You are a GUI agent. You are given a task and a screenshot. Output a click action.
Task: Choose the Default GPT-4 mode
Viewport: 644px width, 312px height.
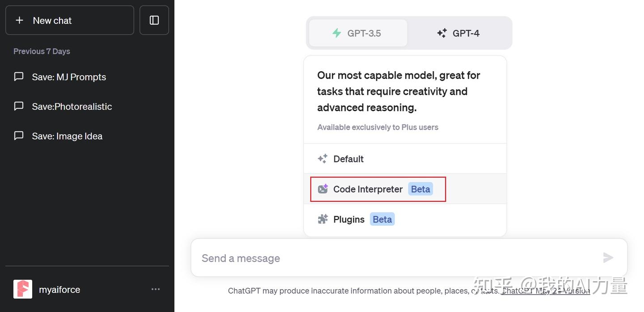[x=348, y=159]
